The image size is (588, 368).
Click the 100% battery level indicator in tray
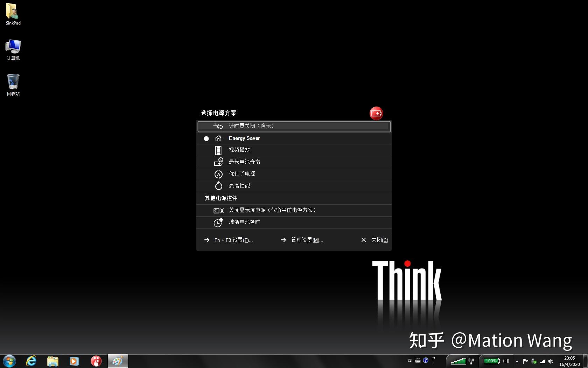pos(491,361)
